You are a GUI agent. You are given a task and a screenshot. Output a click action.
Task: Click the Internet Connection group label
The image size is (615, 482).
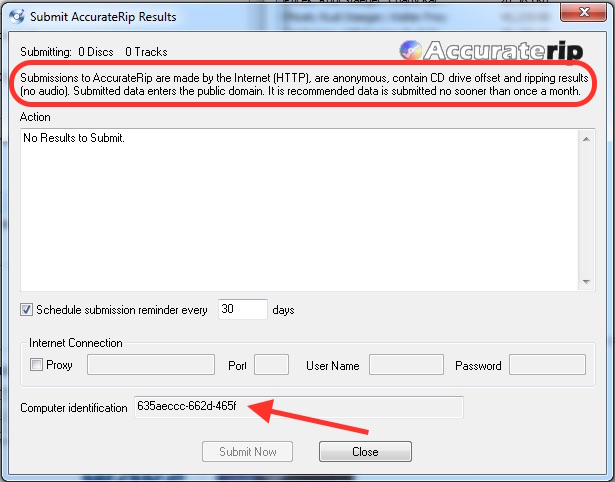point(76,343)
